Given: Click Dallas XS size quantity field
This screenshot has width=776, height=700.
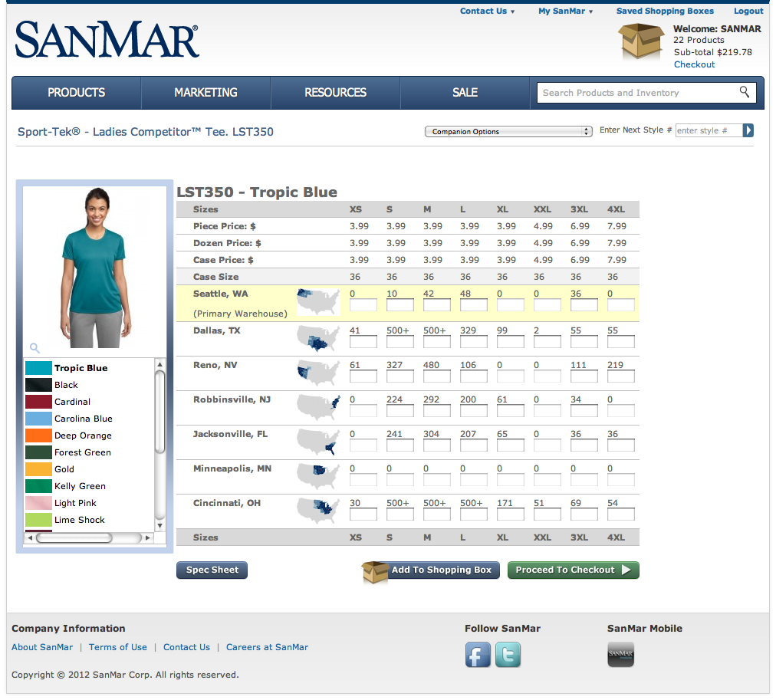Looking at the screenshot, I should 363,341.
